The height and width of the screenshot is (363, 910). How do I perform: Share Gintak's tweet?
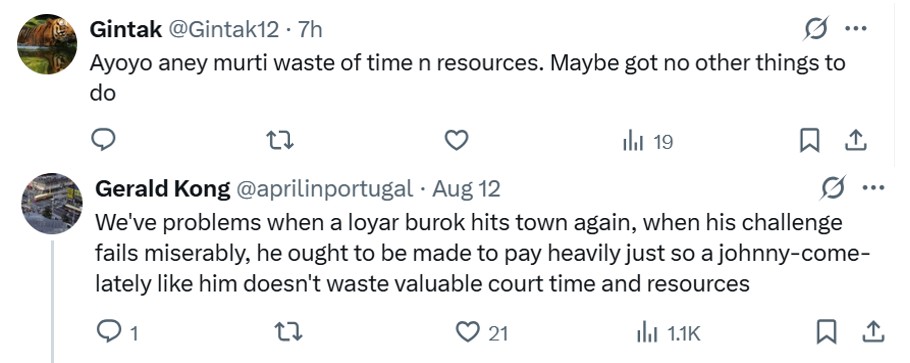[x=856, y=141]
